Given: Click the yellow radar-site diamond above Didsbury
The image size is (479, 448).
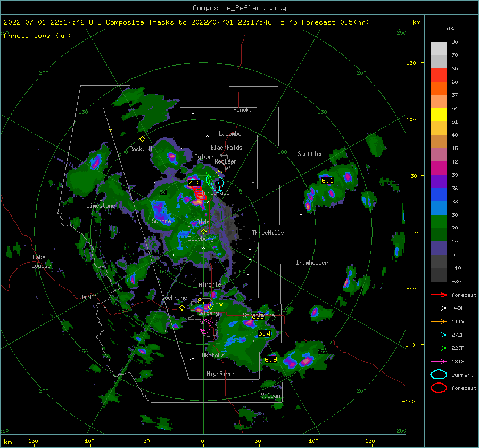Looking at the screenshot, I should (203, 232).
